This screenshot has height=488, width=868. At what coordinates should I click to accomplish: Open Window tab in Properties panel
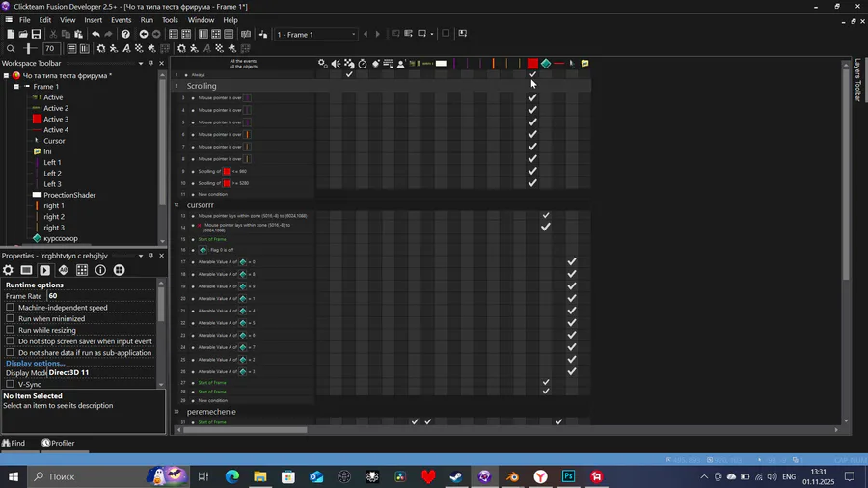(27, 270)
